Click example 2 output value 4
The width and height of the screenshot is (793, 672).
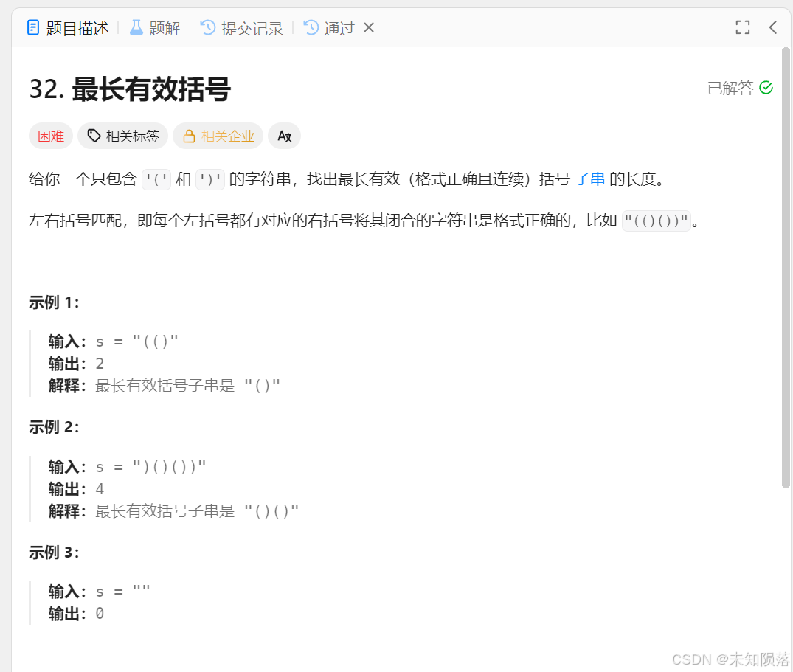point(100,489)
